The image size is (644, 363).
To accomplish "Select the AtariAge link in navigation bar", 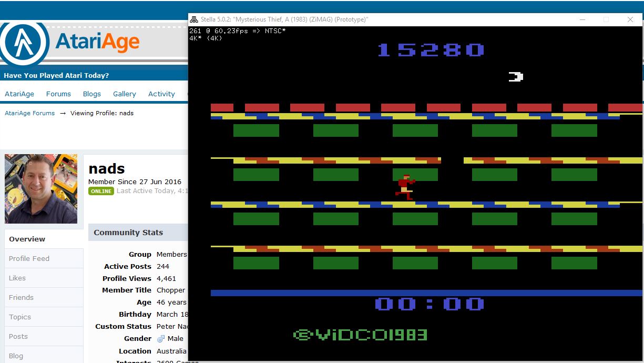I will [x=19, y=94].
